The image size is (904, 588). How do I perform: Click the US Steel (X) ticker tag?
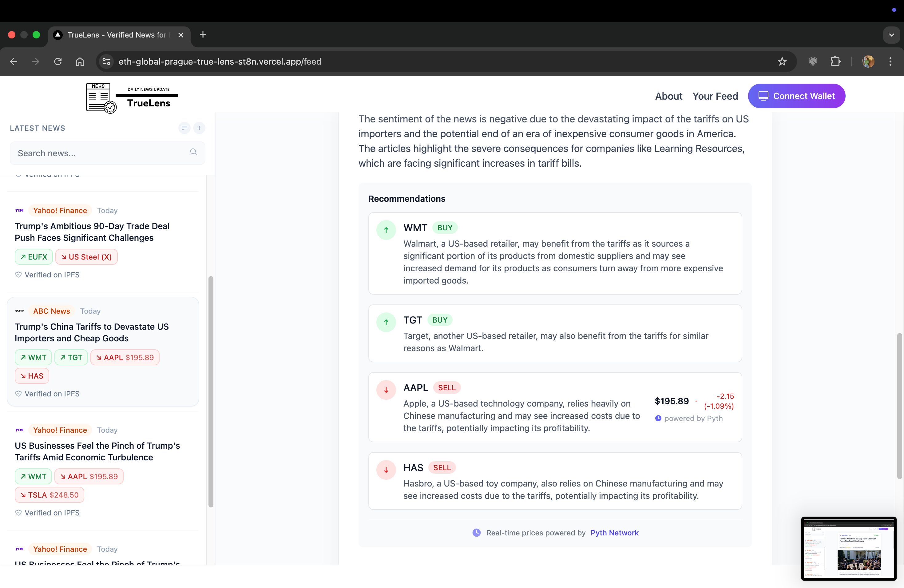(x=86, y=257)
